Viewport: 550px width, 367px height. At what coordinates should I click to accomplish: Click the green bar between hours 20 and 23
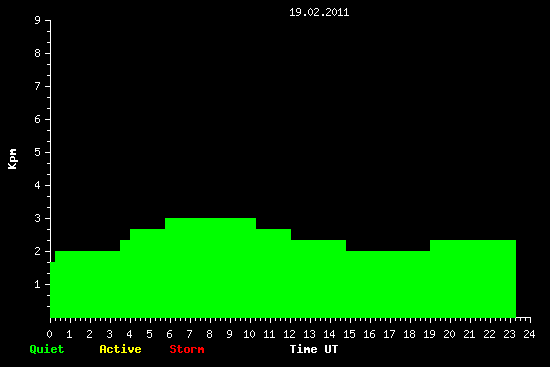click(473, 279)
